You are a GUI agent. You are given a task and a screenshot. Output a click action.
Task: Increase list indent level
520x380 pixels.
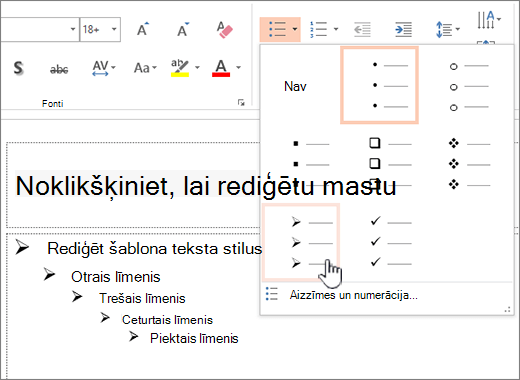(x=403, y=30)
